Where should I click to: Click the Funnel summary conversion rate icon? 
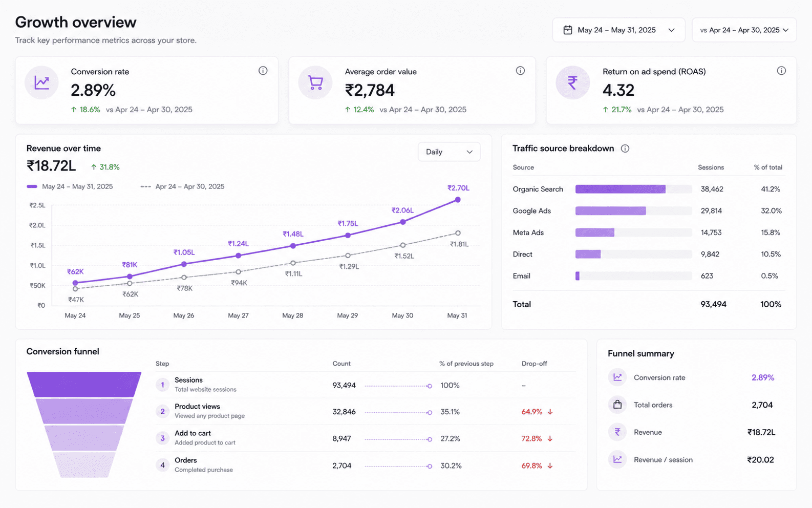pyautogui.click(x=617, y=377)
